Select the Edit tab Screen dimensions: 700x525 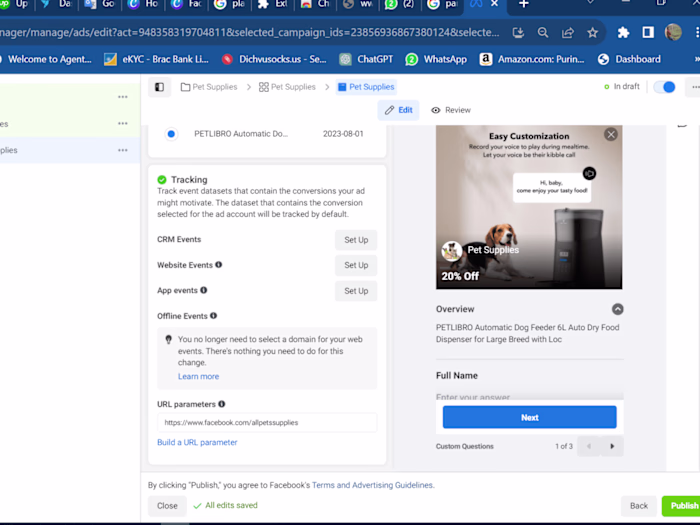pos(398,110)
